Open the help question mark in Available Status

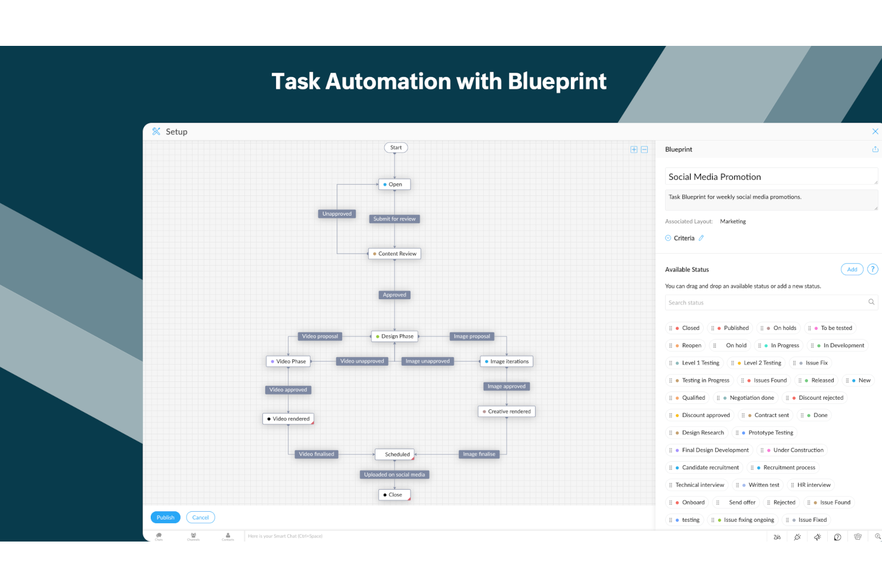[x=872, y=269]
